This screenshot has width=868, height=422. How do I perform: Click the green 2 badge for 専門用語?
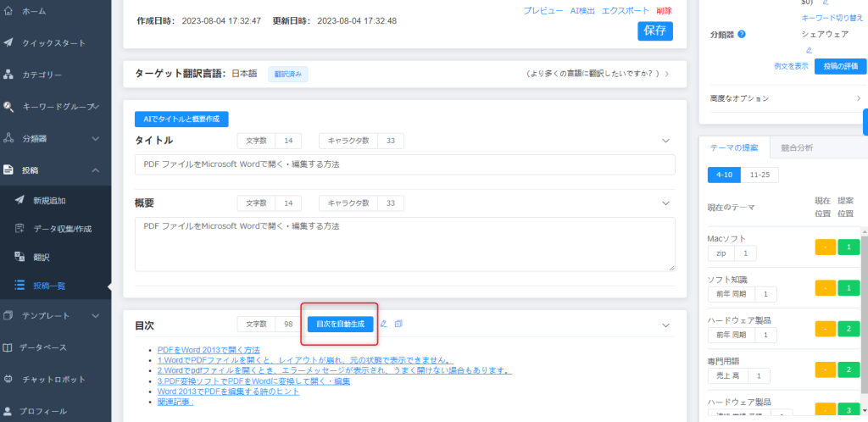coord(849,369)
